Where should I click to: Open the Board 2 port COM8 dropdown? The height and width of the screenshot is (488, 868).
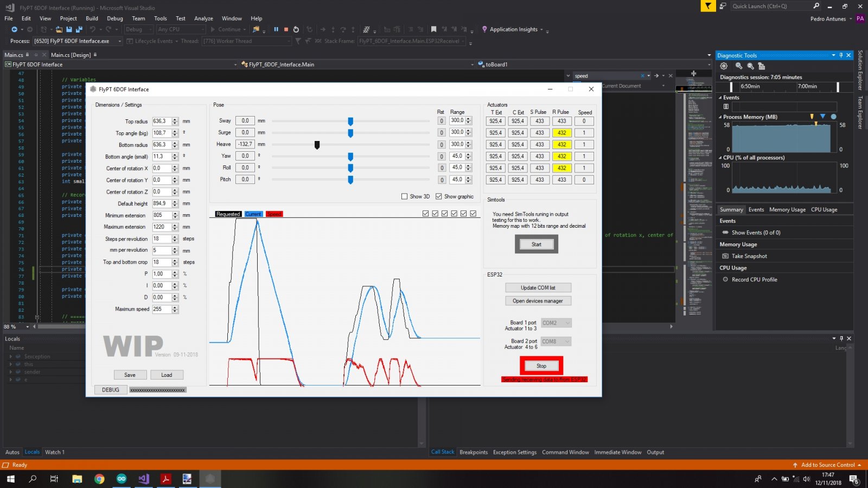[x=556, y=342]
